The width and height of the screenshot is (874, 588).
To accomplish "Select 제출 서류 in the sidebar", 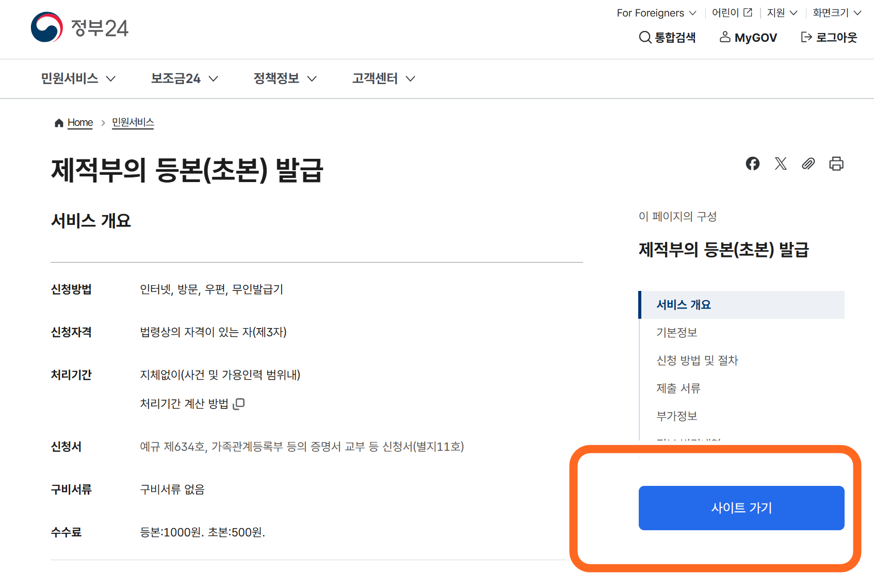I will (x=678, y=388).
